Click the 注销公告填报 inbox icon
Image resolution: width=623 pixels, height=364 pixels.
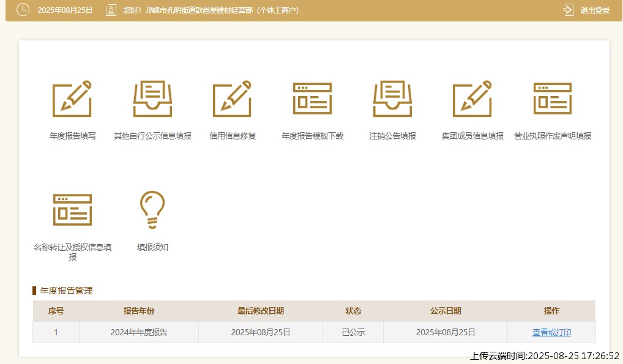coord(392,99)
